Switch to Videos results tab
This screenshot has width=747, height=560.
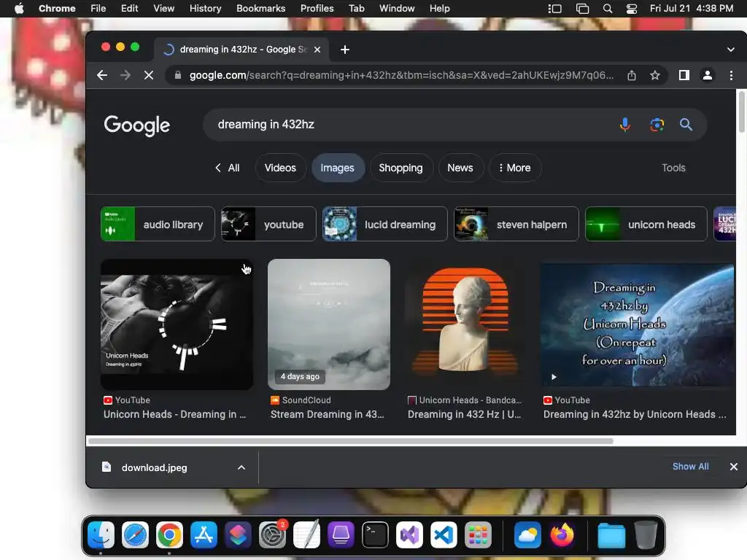tap(280, 168)
